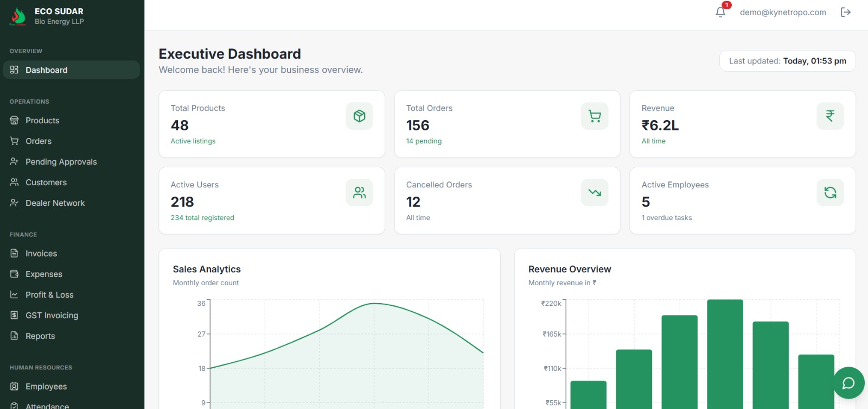
Task: Click the Dealer Network icon in sidebar
Action: point(14,203)
